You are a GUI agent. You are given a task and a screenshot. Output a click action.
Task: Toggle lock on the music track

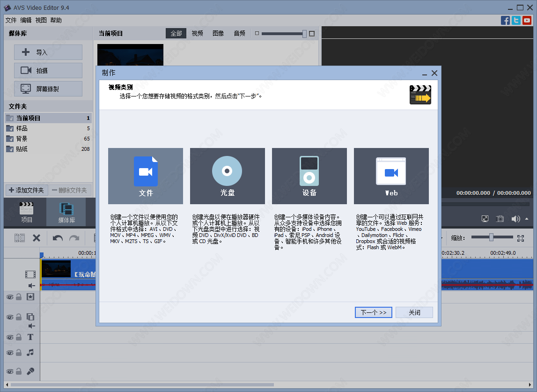pyautogui.click(x=19, y=353)
